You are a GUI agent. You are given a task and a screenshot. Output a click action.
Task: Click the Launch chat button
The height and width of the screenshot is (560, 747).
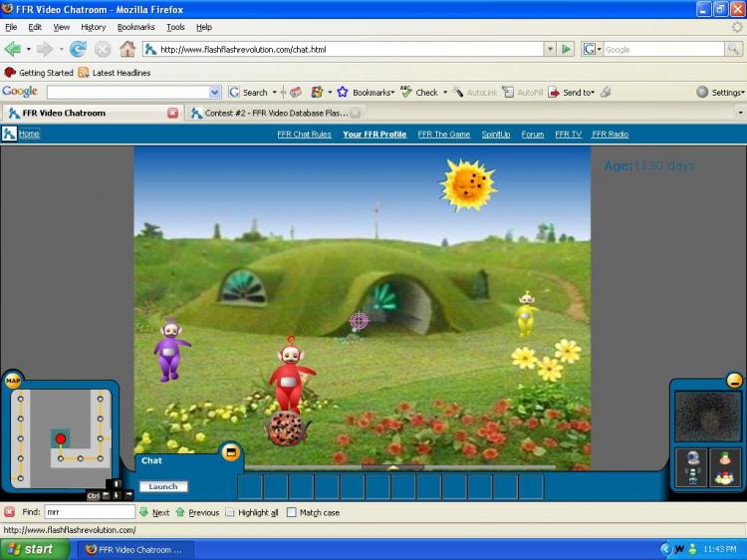pyautogui.click(x=163, y=486)
